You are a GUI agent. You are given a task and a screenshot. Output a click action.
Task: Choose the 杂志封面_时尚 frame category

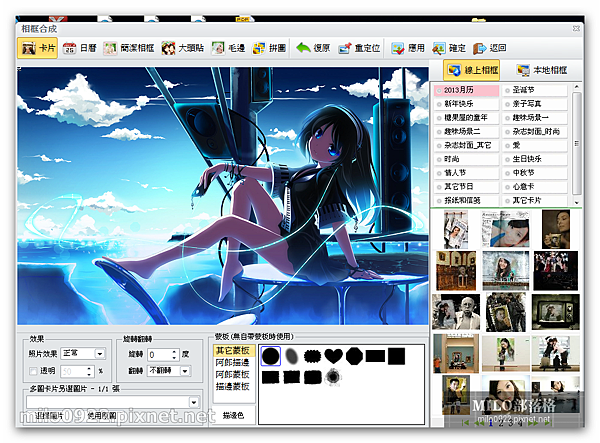tap(535, 132)
